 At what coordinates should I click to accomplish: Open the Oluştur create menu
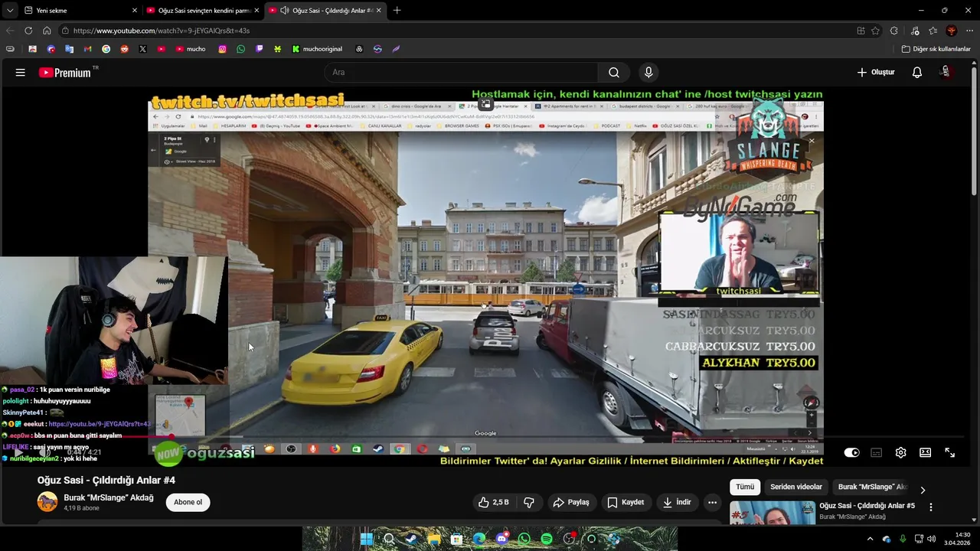pyautogui.click(x=876, y=73)
